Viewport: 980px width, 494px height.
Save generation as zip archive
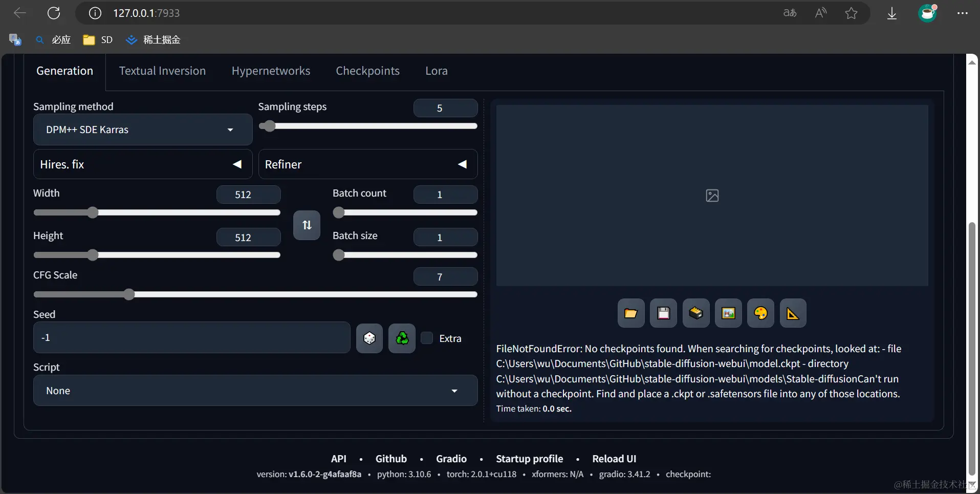[x=696, y=313]
